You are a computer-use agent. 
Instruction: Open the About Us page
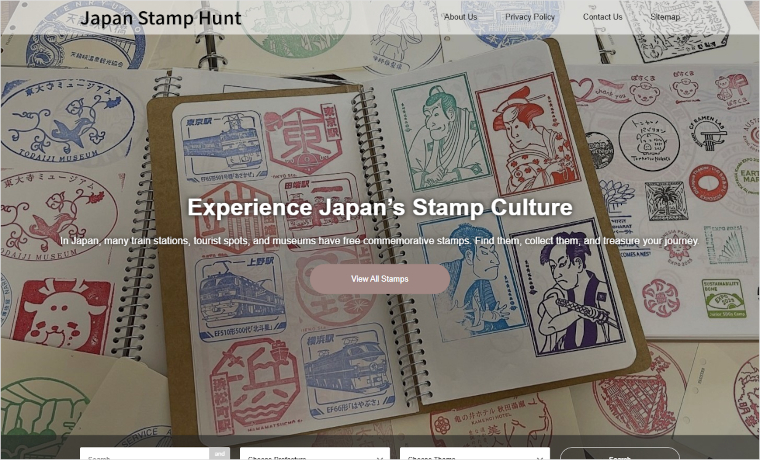click(460, 17)
